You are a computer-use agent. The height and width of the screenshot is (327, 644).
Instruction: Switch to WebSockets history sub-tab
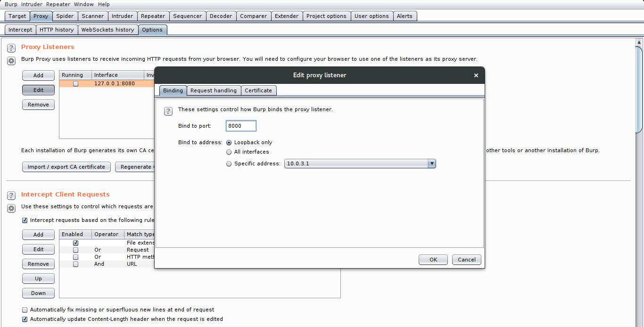(108, 30)
